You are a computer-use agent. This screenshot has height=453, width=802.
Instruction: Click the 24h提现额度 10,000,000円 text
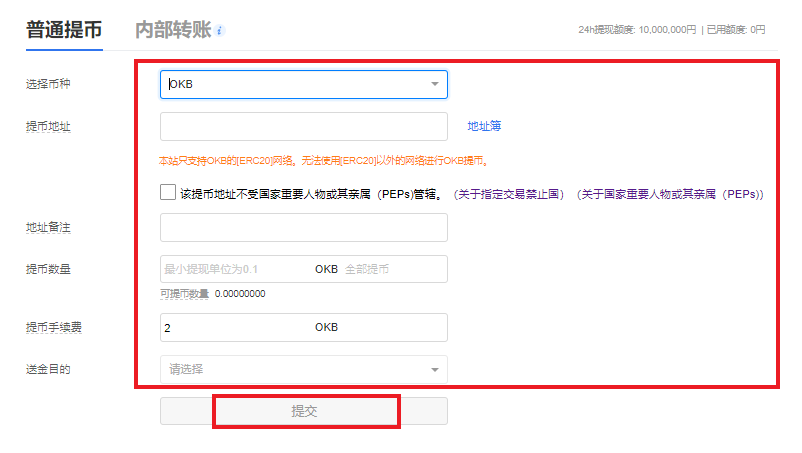(x=637, y=30)
